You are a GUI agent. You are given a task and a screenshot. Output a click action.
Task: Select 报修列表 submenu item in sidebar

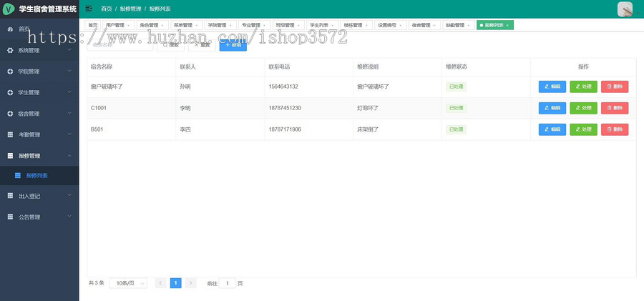39,176
